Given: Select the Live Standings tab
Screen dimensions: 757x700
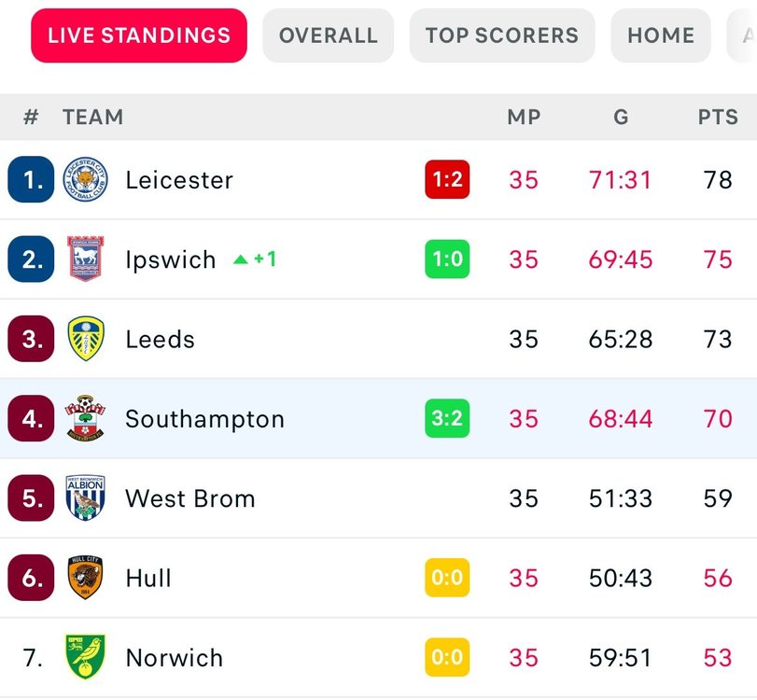Looking at the screenshot, I should pyautogui.click(x=139, y=35).
